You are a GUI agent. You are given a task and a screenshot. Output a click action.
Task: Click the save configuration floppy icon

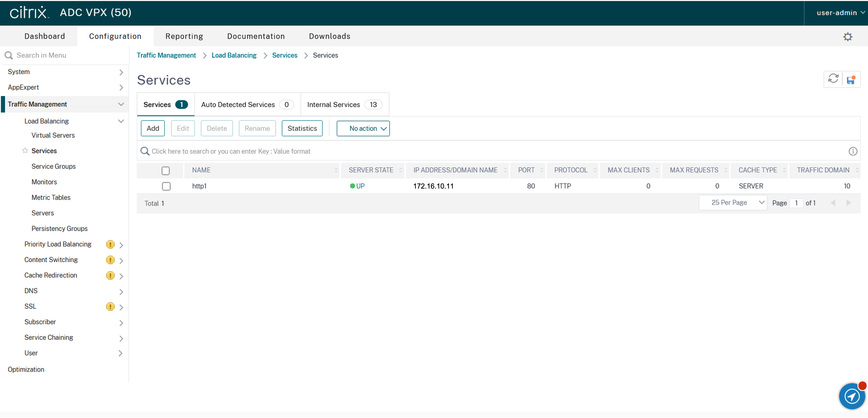(851, 80)
